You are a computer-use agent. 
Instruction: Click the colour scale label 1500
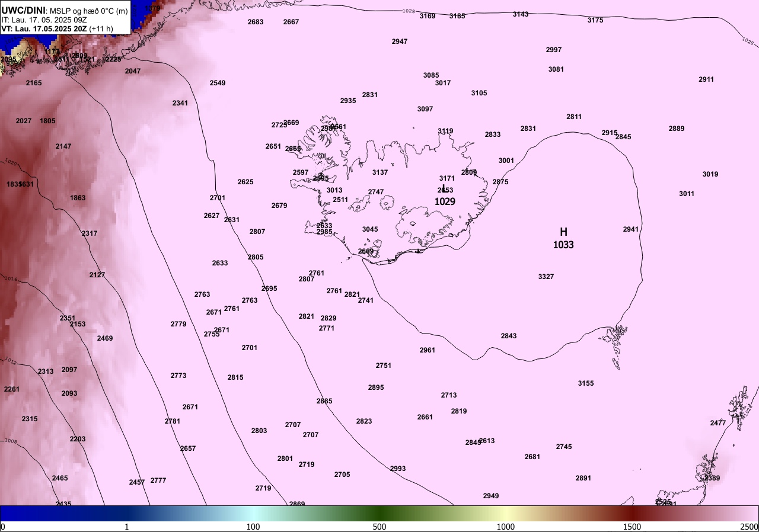tap(632, 527)
